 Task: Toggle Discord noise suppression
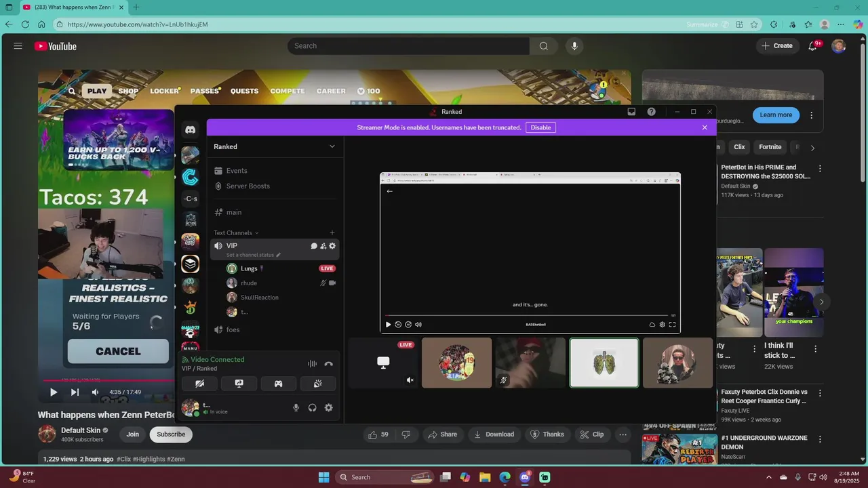(x=312, y=364)
